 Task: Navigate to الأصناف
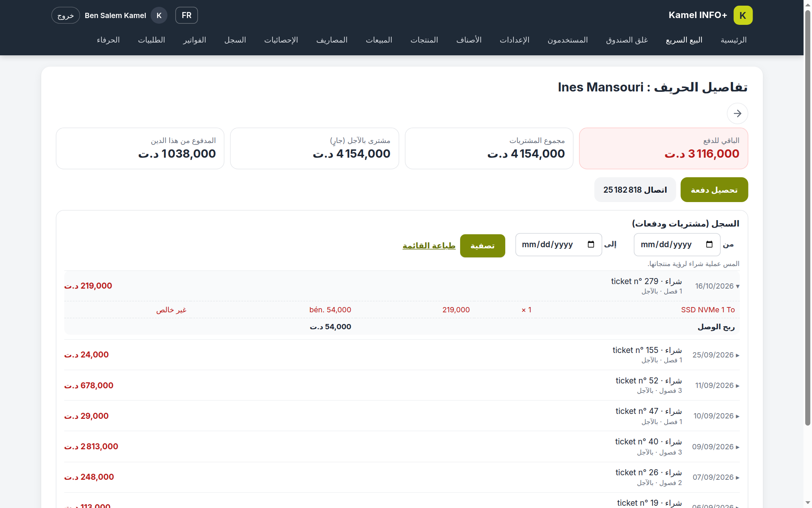(x=469, y=40)
